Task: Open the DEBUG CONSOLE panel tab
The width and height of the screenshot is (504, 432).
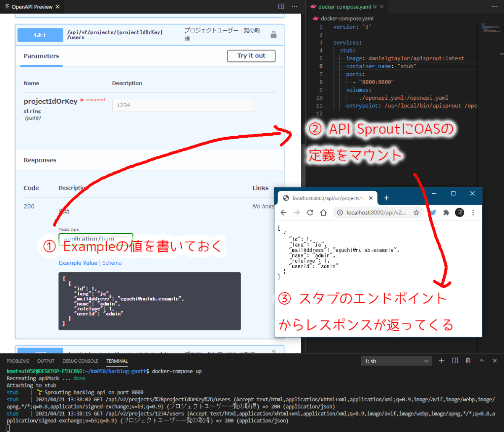Action: coord(80,361)
